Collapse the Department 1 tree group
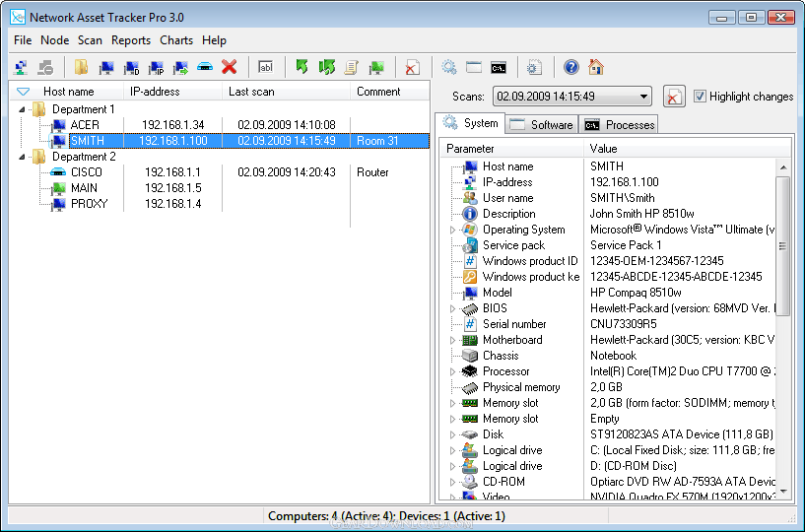Image resolution: width=805 pixels, height=532 pixels. click(x=22, y=109)
